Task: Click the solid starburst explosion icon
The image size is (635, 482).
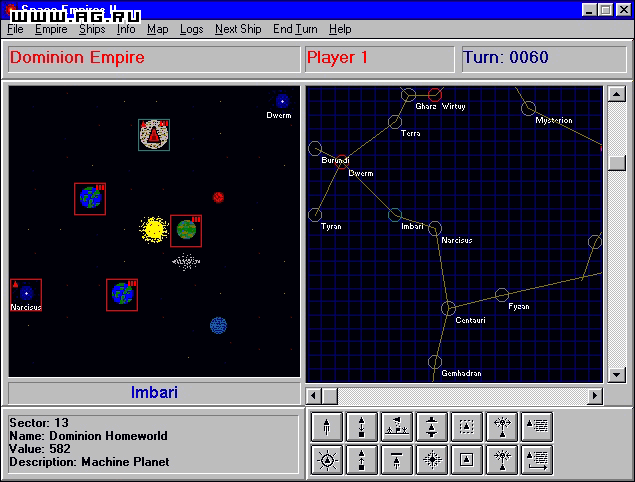Action: coord(432,460)
